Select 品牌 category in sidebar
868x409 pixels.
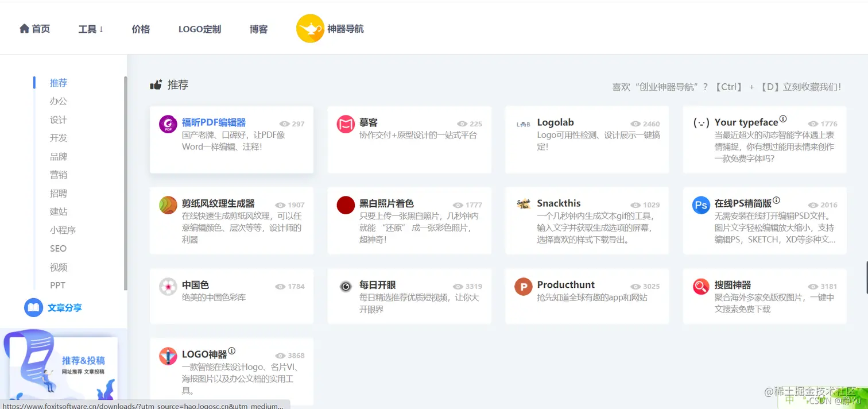tap(59, 156)
